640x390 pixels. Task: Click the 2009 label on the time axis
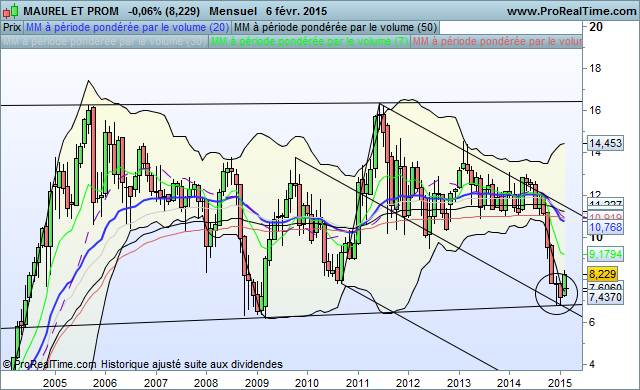pyautogui.click(x=257, y=383)
